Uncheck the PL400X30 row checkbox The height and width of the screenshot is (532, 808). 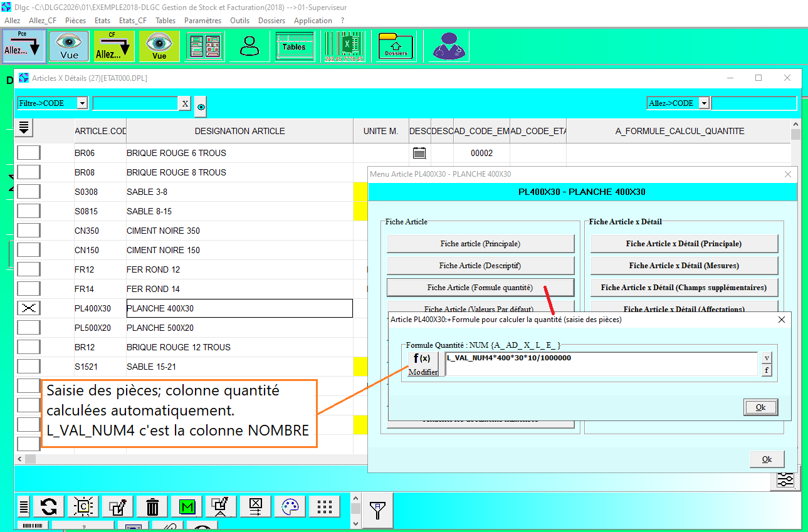click(x=28, y=308)
